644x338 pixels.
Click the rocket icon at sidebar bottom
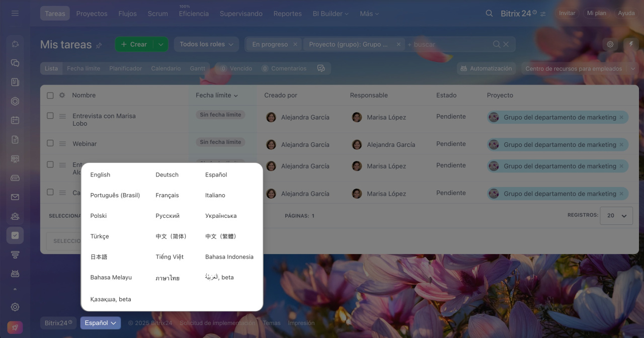[x=15, y=327]
